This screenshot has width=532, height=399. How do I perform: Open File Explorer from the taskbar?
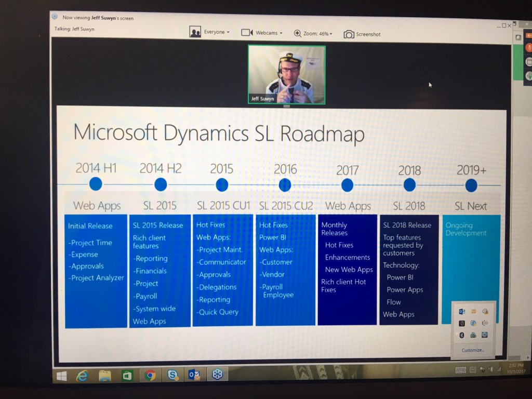tap(104, 376)
